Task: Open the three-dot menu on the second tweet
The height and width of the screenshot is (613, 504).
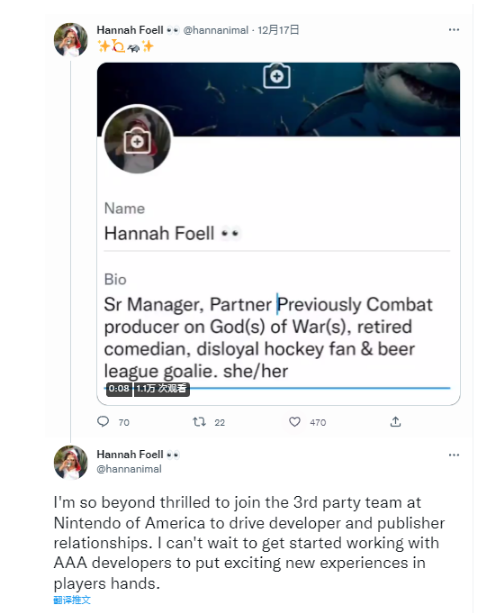Action: [x=454, y=455]
